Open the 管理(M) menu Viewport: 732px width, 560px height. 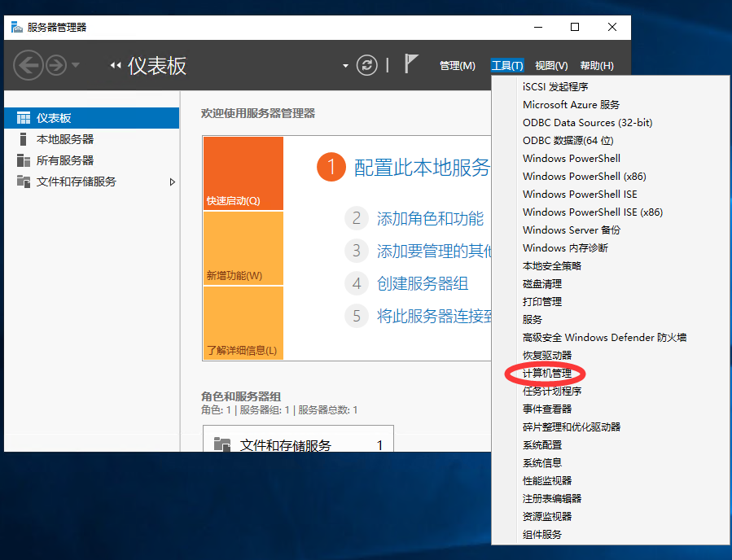(458, 66)
